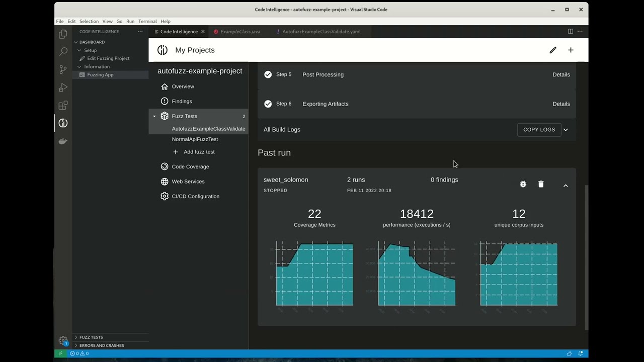Click errors and warnings count in status bar
The width and height of the screenshot is (644, 362).
pos(79,353)
